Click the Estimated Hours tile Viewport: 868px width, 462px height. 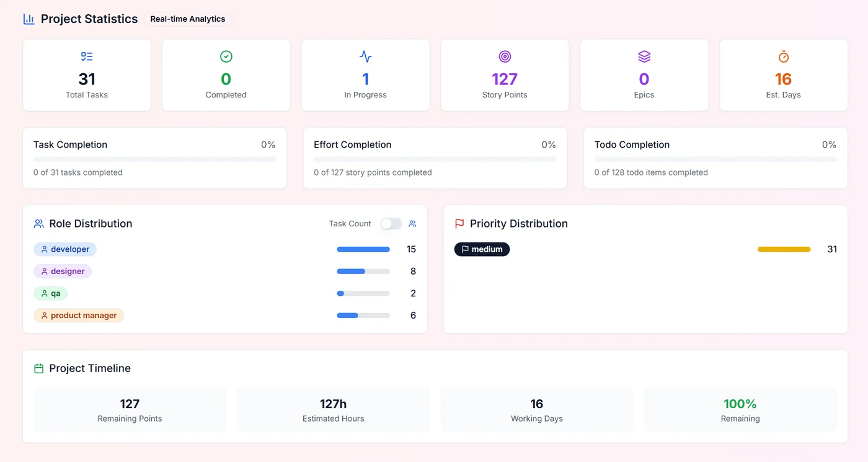[334, 410]
